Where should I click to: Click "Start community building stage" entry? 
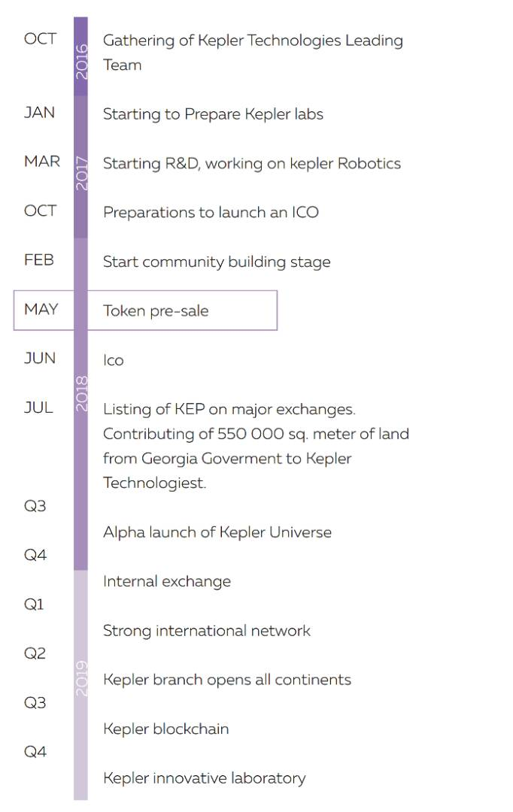coord(217,262)
